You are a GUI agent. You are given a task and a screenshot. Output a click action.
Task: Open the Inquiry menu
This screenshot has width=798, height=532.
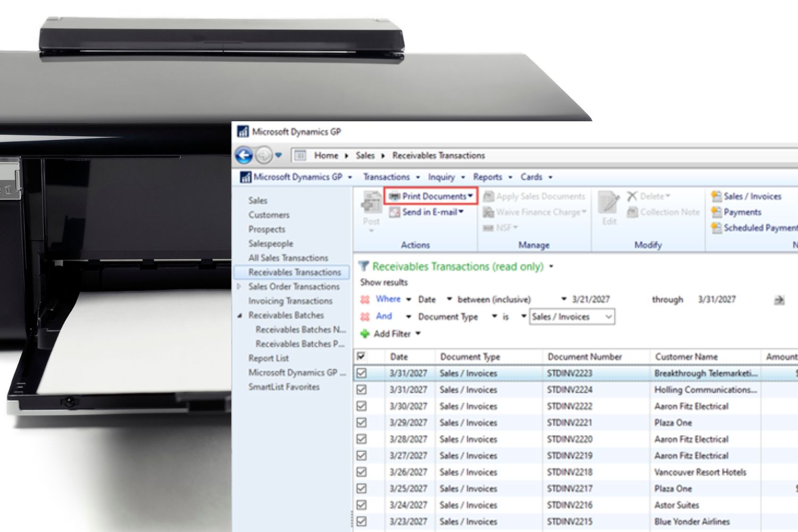pyautogui.click(x=444, y=177)
